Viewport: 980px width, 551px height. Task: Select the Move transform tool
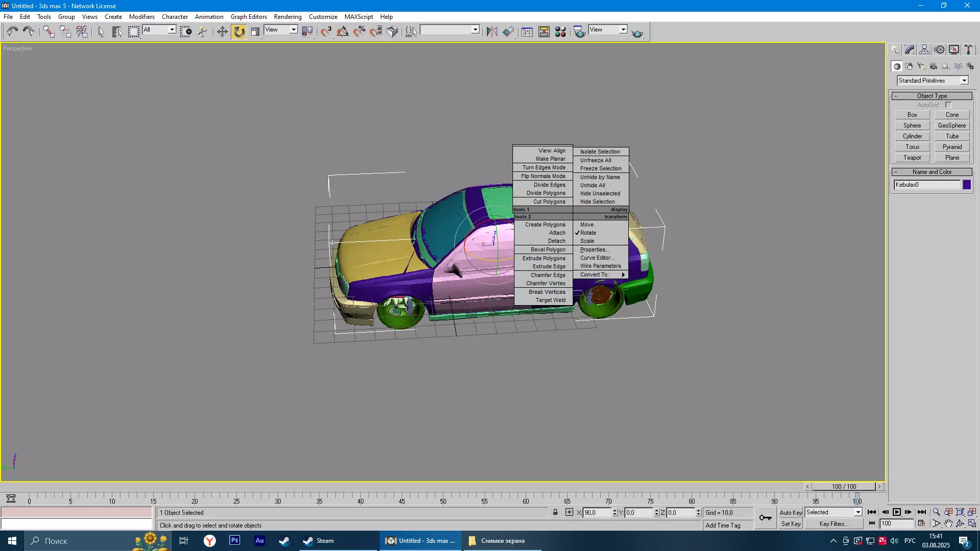(x=222, y=32)
